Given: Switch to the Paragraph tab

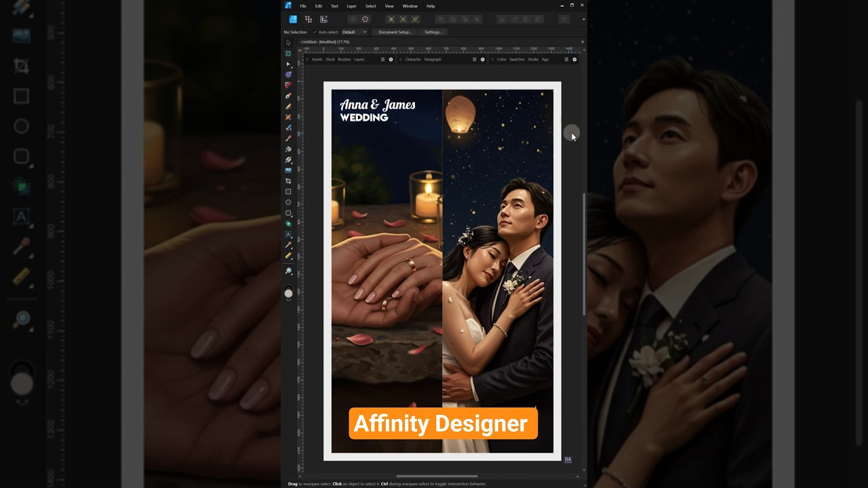Looking at the screenshot, I should [433, 59].
